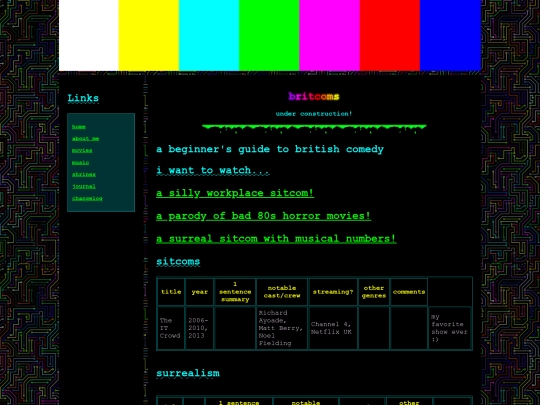Open the home link in sidebar
Viewport: 540px width, 405px height.
click(79, 127)
